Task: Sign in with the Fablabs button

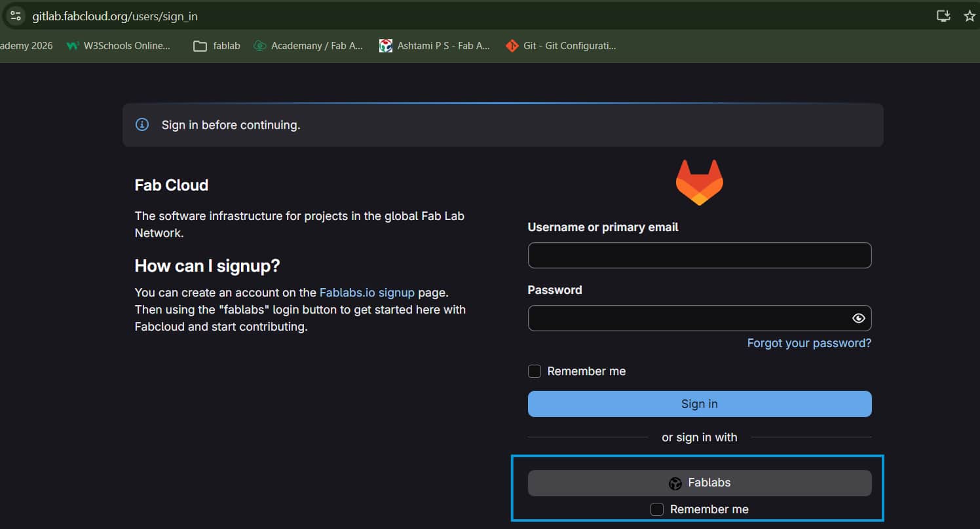Action: tap(700, 483)
